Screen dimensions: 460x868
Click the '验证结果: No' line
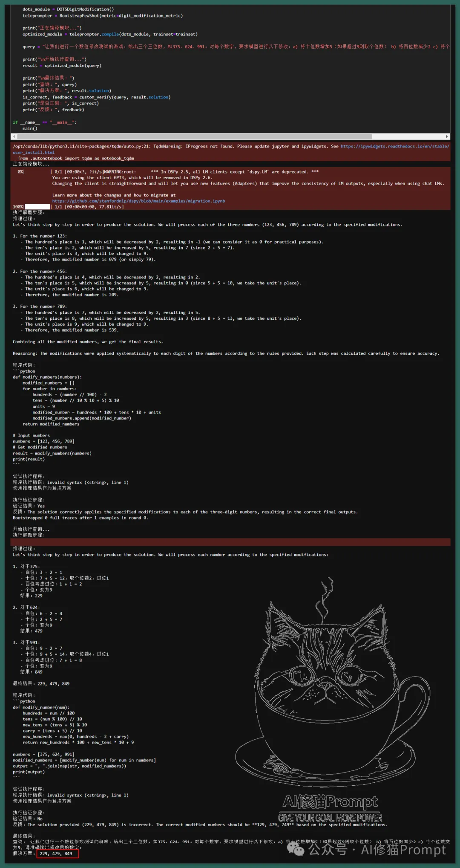[28, 819]
